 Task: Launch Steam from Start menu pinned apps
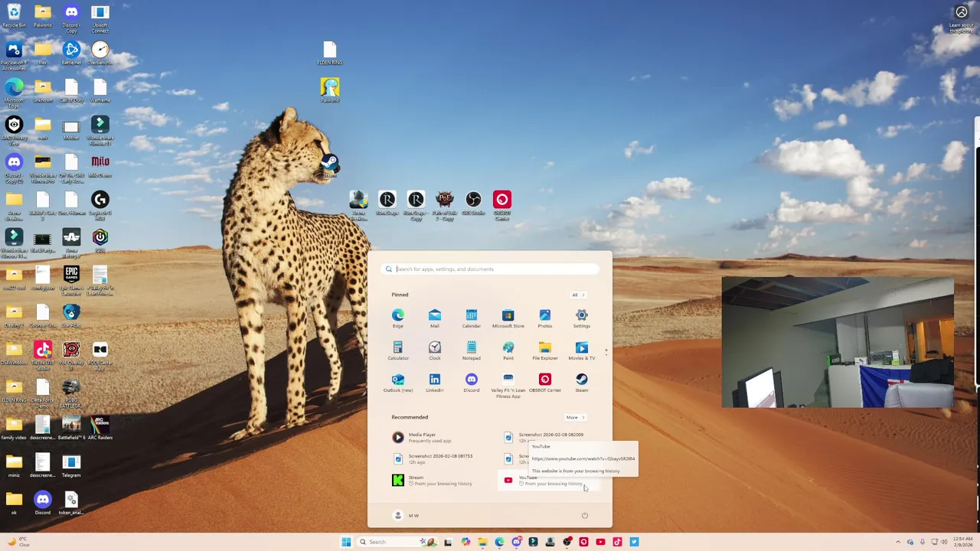click(582, 383)
